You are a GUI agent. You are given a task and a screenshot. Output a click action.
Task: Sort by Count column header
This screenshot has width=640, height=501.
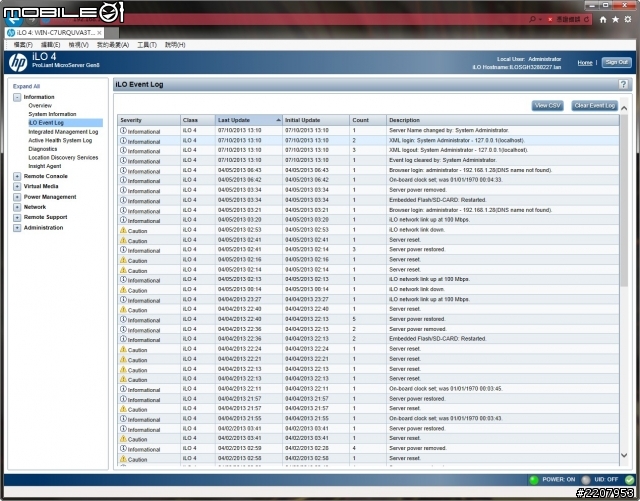(x=368, y=120)
